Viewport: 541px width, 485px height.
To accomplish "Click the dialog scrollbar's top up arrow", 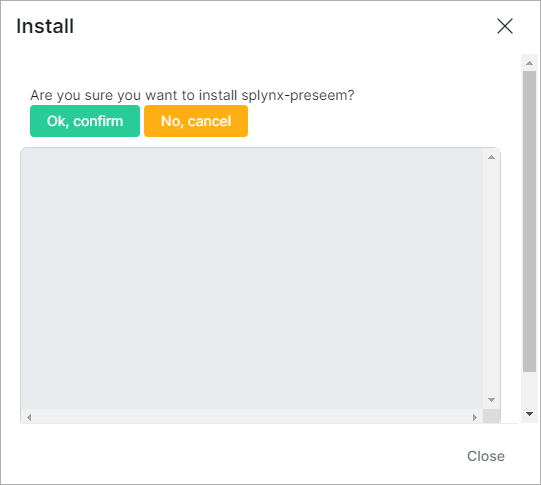I will tap(529, 63).
